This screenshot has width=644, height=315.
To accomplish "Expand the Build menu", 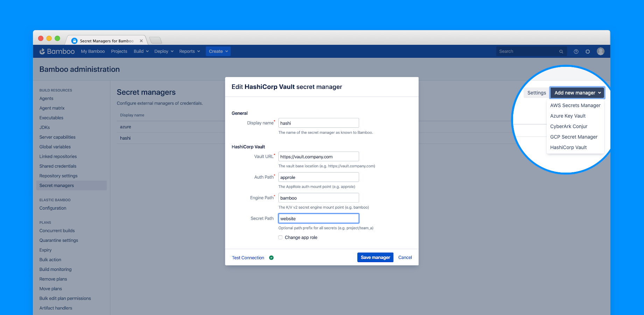I will [141, 51].
